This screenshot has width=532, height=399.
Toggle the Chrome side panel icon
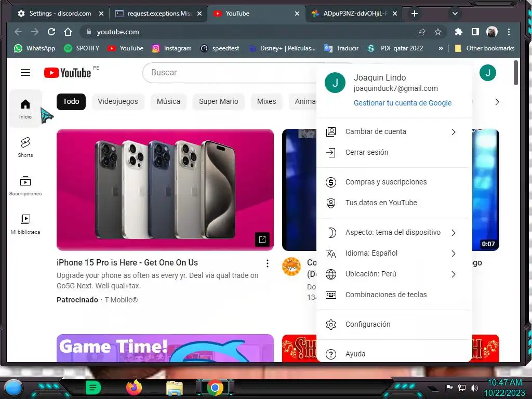coord(475,32)
